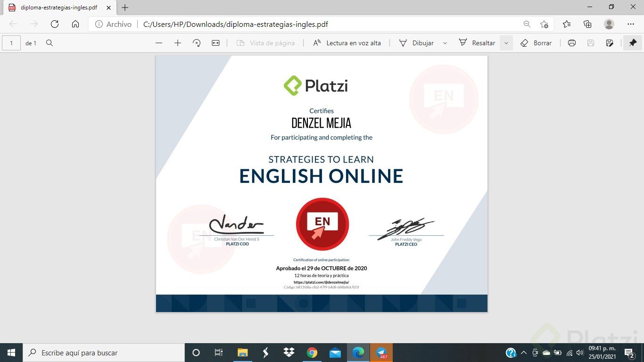
Task: Click the address bar file path
Action: [236, 24]
